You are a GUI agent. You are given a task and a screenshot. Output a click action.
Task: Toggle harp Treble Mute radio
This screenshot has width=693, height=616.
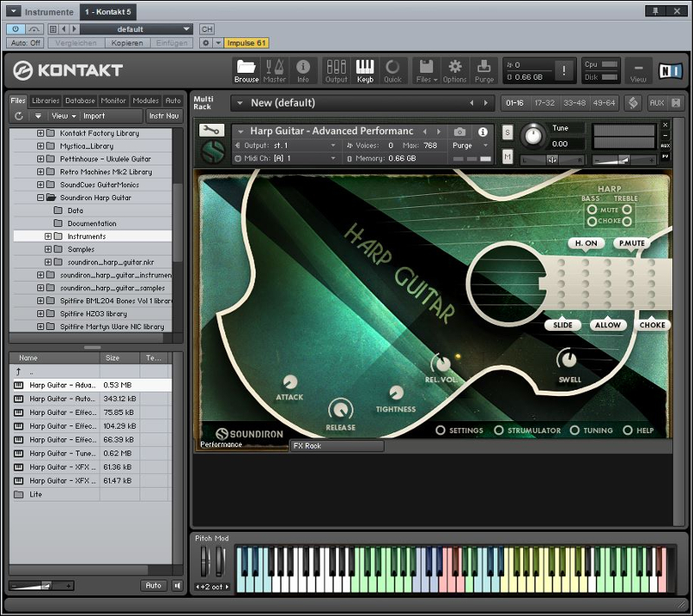point(626,210)
